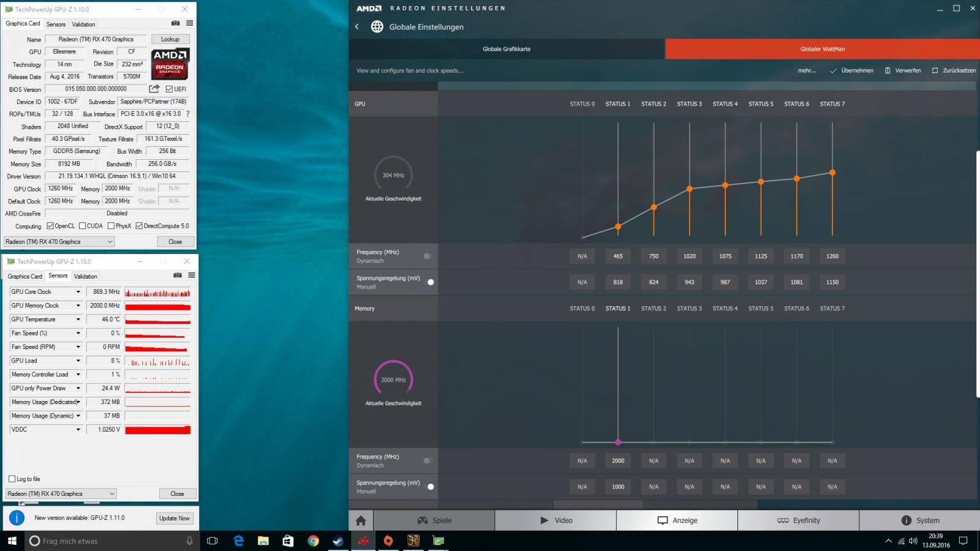Viewport: 980px width, 551px height.
Task: Click Übernehmen to apply WattMan settings
Action: pyautogui.click(x=851, y=70)
